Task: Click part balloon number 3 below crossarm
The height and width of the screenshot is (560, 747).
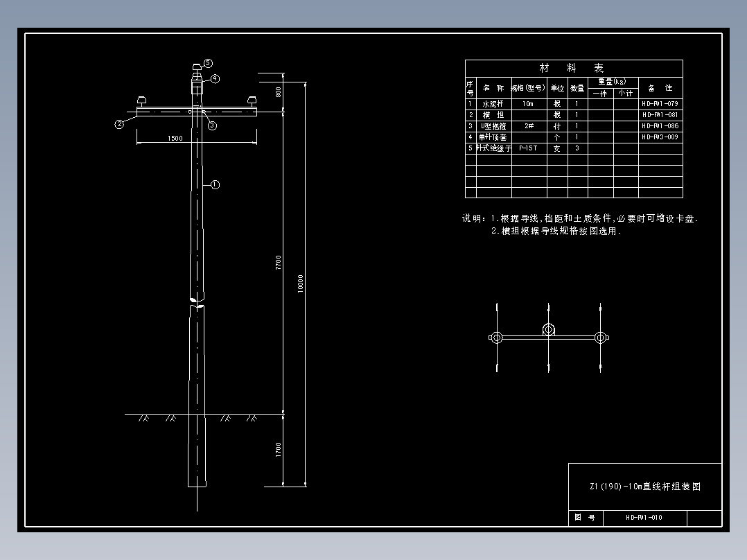Action: point(212,125)
